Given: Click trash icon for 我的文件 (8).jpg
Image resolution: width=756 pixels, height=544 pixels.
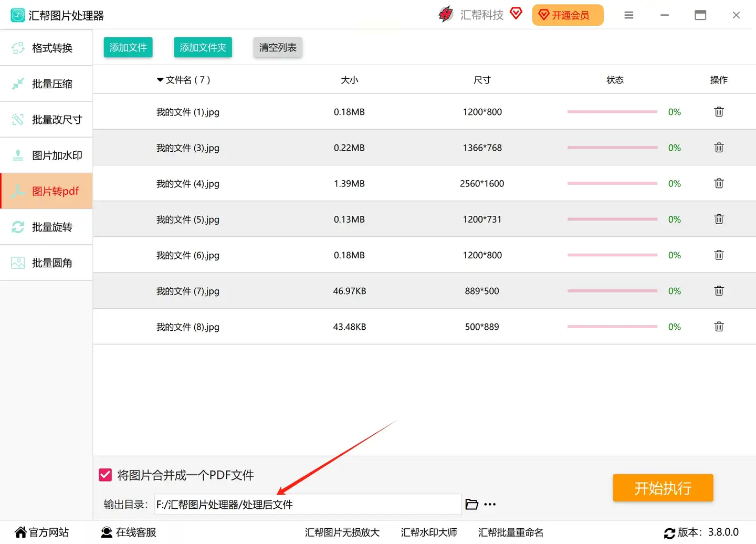Looking at the screenshot, I should coord(719,327).
